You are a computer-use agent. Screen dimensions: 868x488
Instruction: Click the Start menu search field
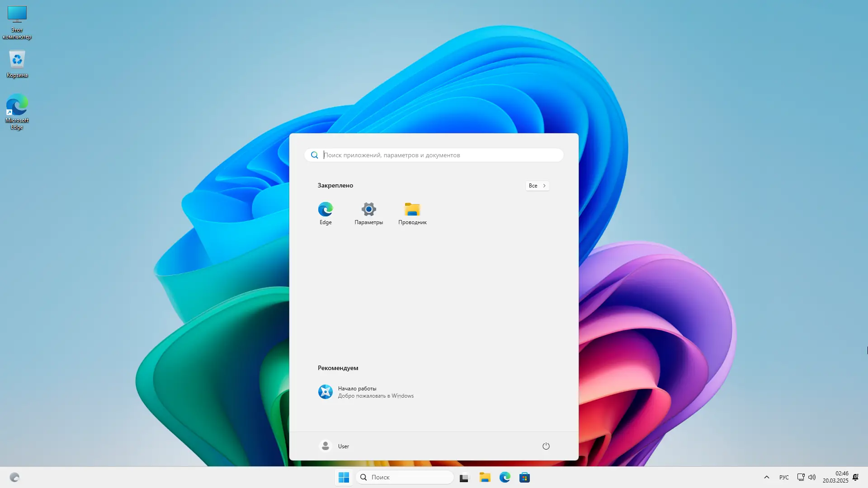pos(434,155)
